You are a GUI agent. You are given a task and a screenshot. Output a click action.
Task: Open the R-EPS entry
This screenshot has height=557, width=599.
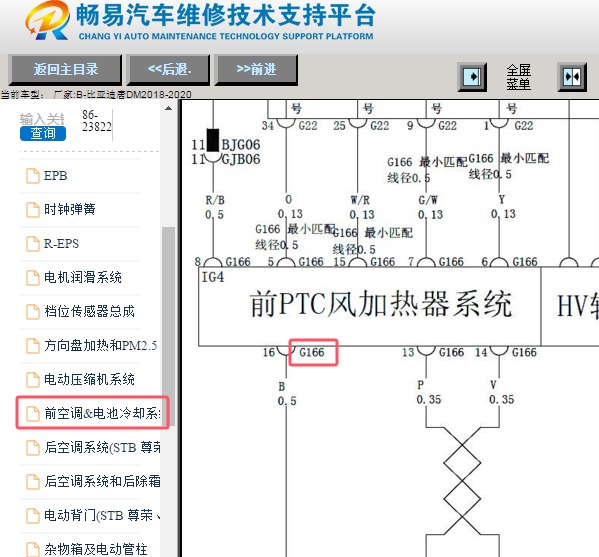[61, 243]
